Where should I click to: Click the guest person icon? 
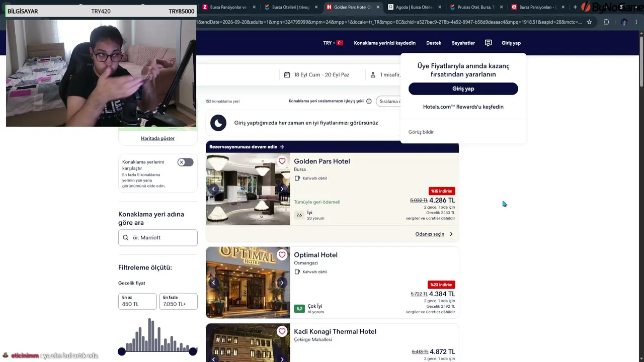[x=373, y=75]
